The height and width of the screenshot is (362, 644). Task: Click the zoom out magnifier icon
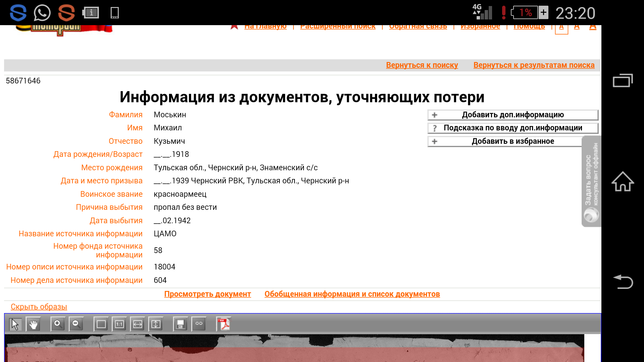click(76, 324)
